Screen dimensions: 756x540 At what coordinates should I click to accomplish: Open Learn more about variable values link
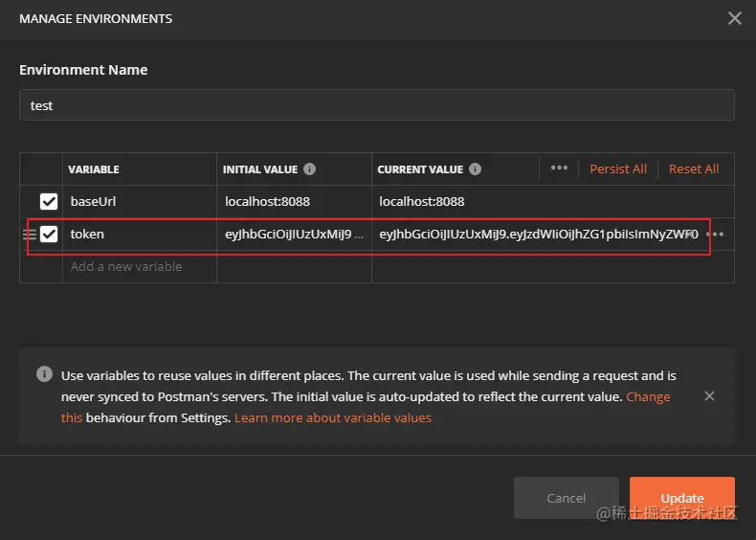coord(333,417)
